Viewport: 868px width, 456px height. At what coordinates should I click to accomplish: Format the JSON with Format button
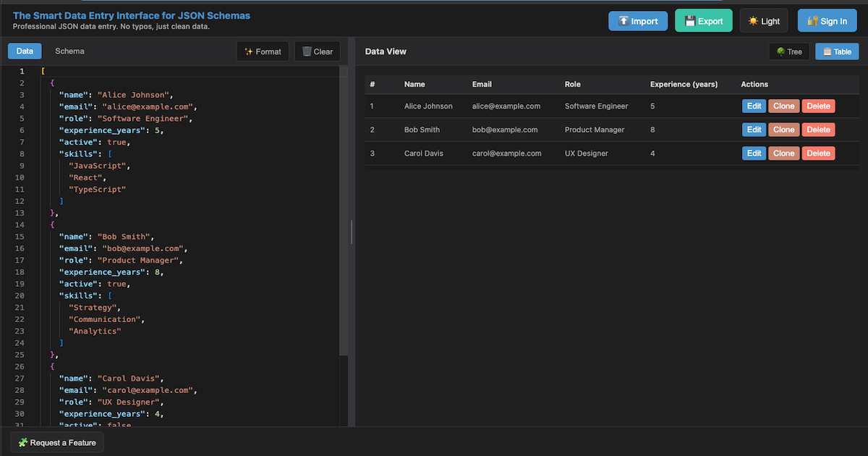263,51
